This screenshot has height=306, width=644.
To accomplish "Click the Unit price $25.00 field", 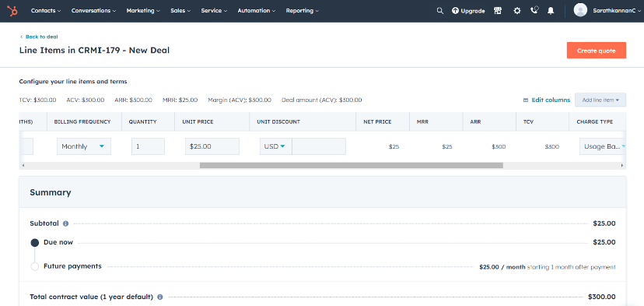I will 212,146.
